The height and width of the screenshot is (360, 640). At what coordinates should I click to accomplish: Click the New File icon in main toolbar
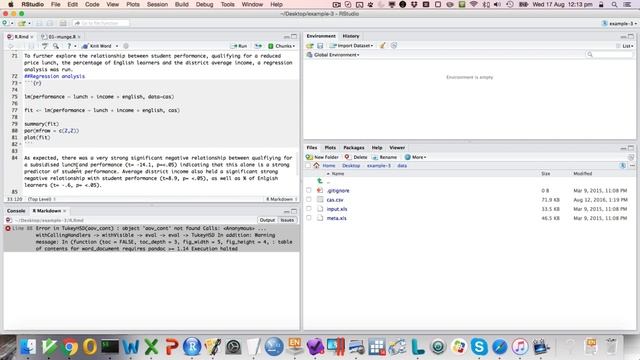click(5, 23)
